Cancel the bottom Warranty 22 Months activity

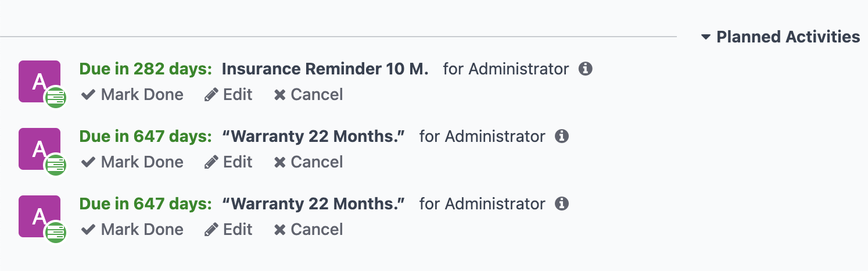(309, 230)
